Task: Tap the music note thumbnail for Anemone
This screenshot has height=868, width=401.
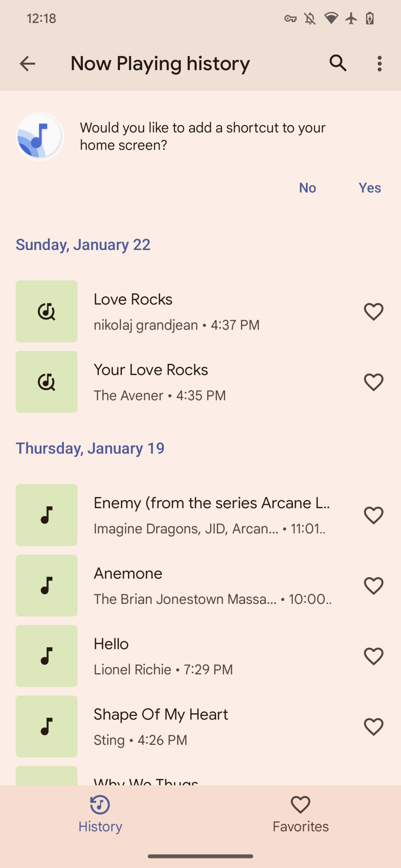Action: [x=47, y=585]
